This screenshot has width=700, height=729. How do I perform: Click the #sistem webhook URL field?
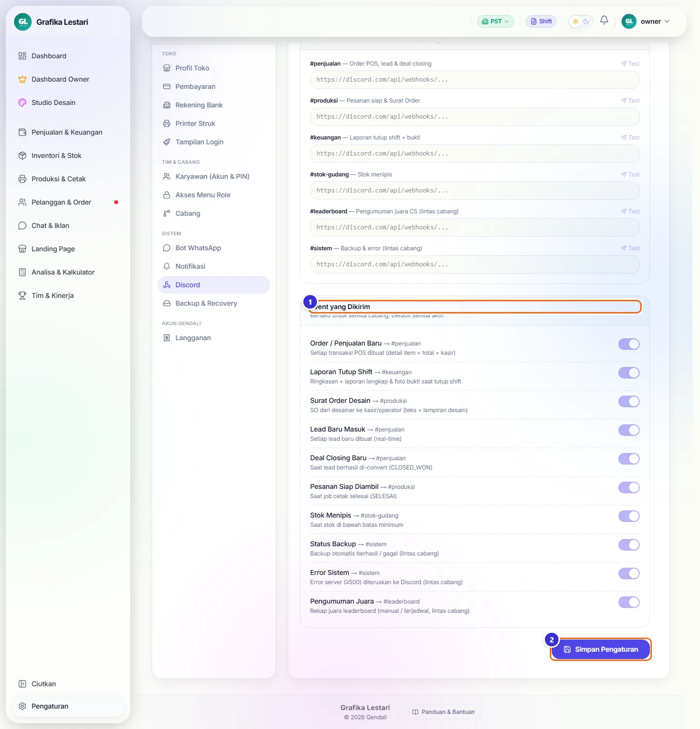(x=475, y=264)
